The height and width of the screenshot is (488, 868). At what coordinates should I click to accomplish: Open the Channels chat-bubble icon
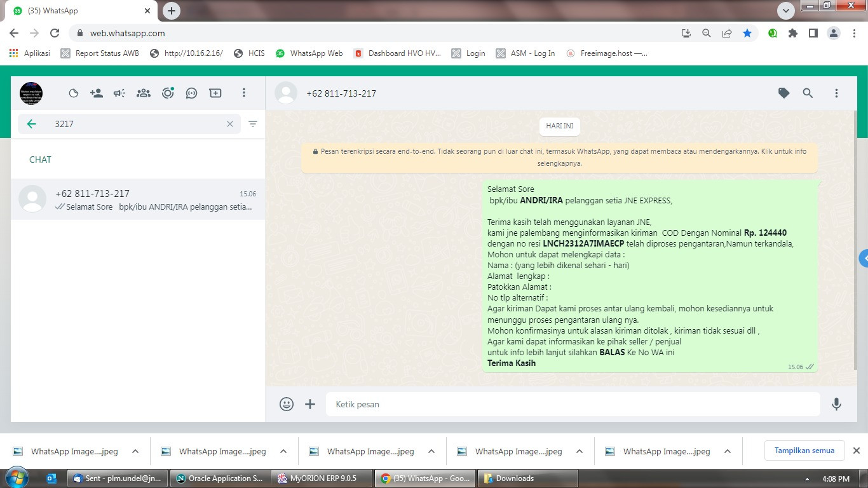click(191, 93)
